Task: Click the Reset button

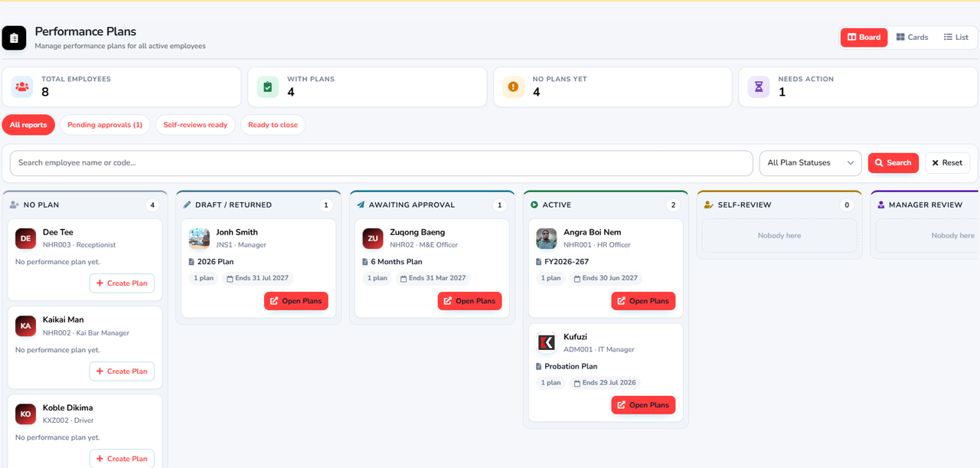Action: (x=947, y=163)
